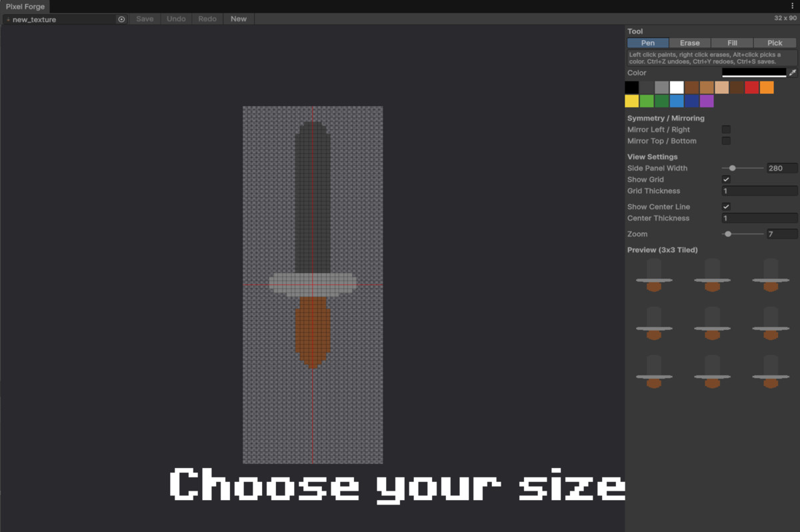The image size is (800, 532).
Task: Uncheck the Show Center Line checkbox
Action: (x=726, y=207)
